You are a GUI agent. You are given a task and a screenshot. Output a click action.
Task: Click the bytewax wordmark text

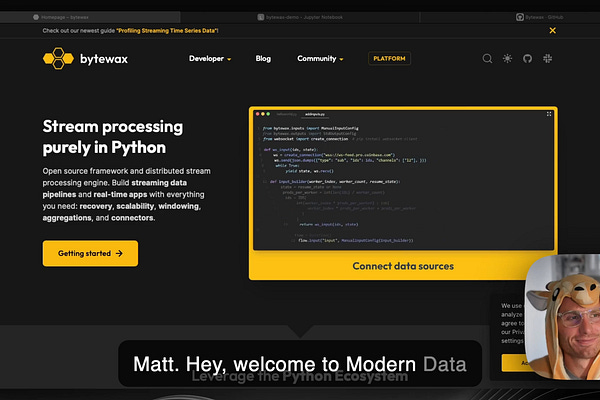point(104,59)
